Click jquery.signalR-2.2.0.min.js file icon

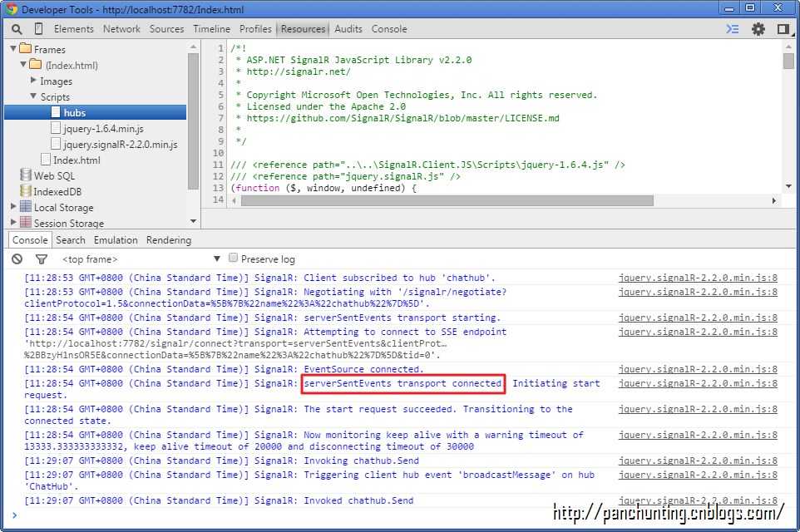56,144
